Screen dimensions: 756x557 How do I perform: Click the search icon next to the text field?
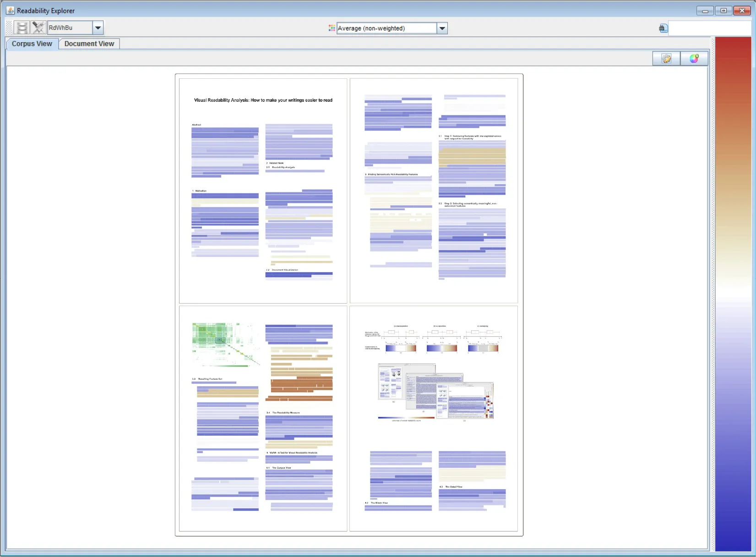[663, 28]
